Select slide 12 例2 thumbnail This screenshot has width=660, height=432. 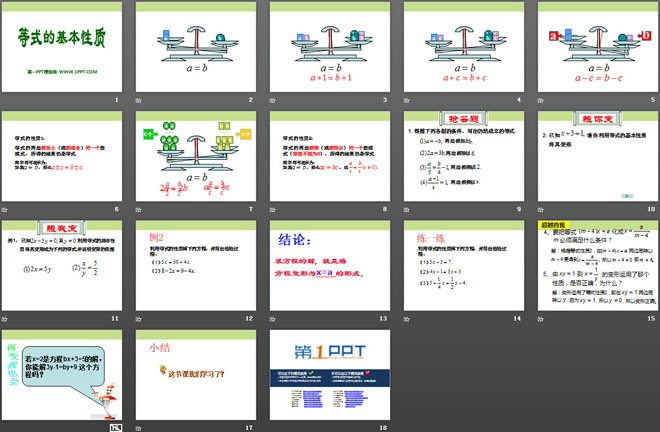point(196,266)
